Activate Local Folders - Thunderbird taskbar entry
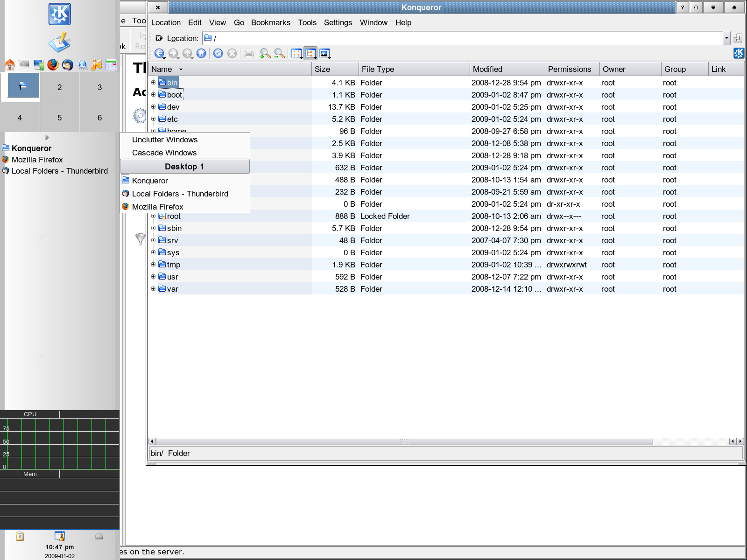 coord(55,171)
